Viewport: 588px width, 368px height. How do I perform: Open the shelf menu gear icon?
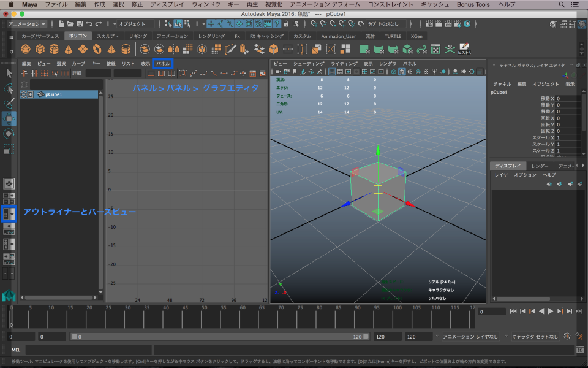pyautogui.click(x=11, y=52)
